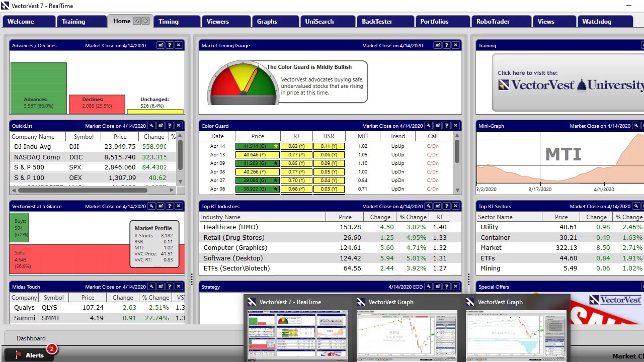644x362 pixels.
Task: Open QuickList settings via the wrench icon
Action: pos(151,126)
